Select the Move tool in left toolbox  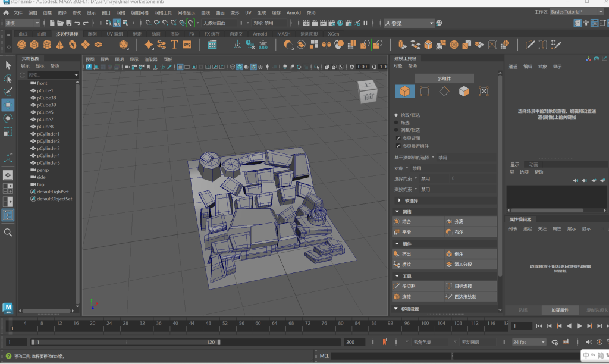[8, 105]
